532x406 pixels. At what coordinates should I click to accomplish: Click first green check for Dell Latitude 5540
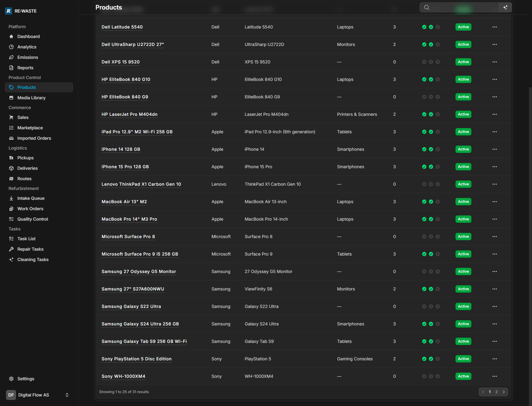point(424,27)
